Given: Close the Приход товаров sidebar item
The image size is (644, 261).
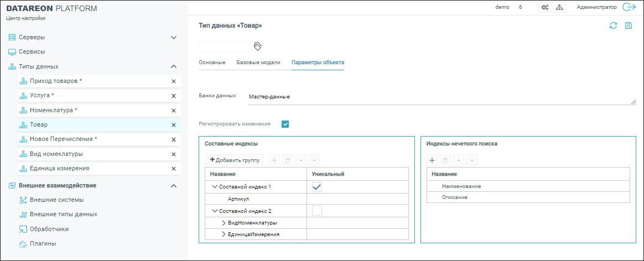Looking at the screenshot, I should pos(173,81).
